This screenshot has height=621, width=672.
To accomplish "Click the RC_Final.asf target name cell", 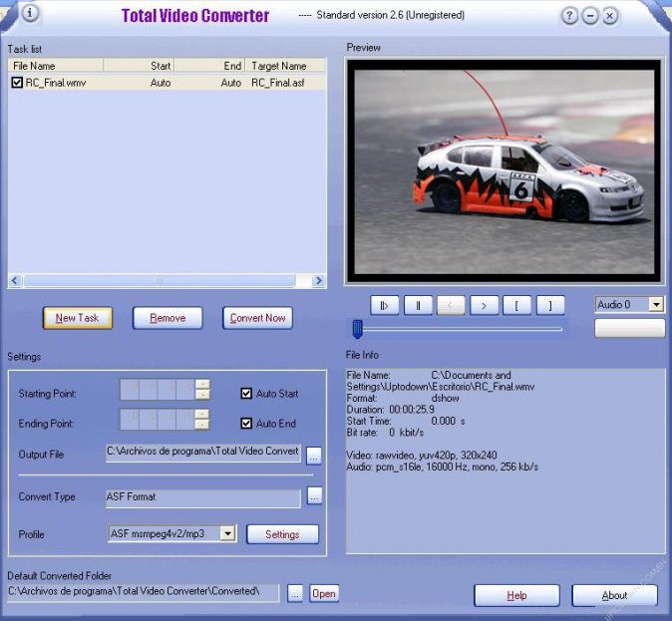I will tap(278, 83).
